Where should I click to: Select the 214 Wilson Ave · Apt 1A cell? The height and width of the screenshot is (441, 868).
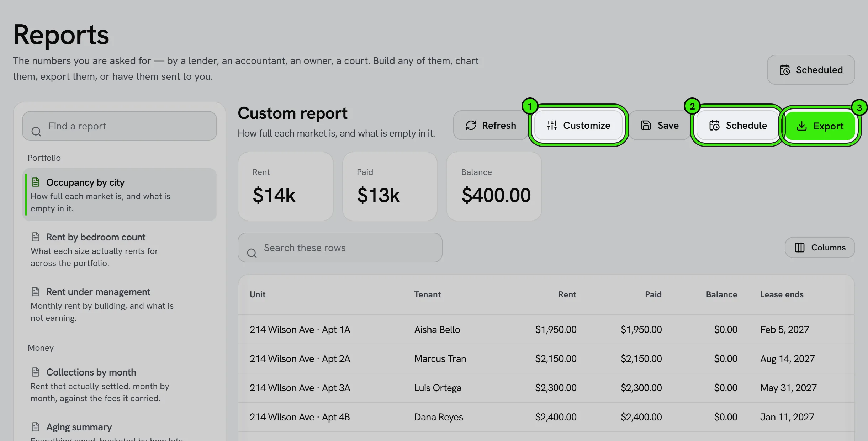(x=300, y=330)
